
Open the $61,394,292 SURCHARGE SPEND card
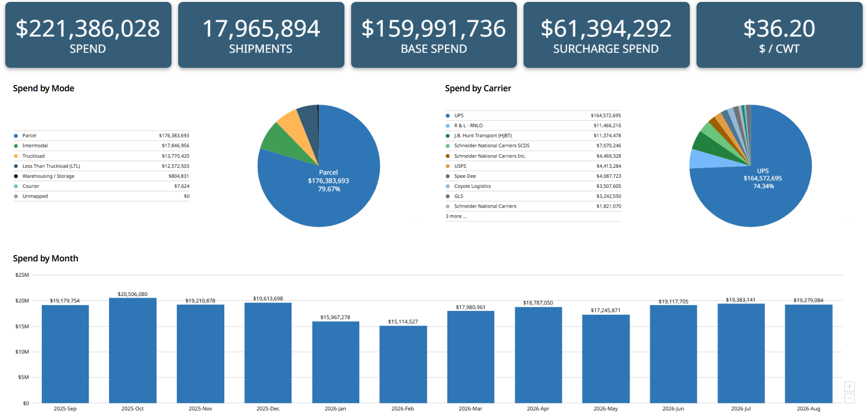[x=606, y=35]
